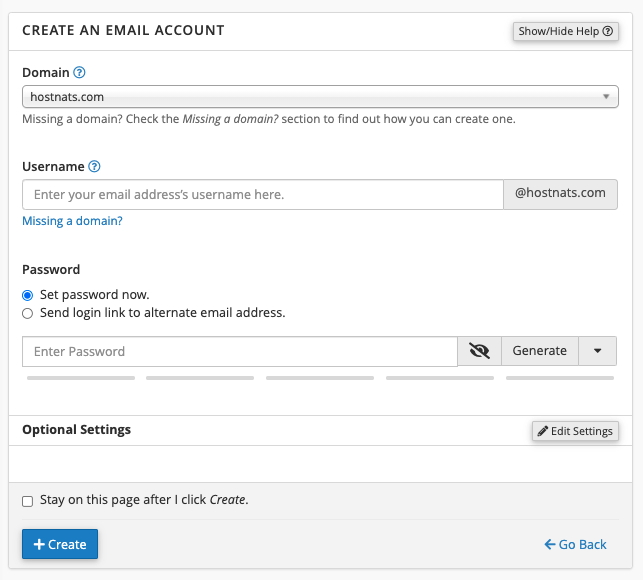Click the help icon beside Domain
The image size is (643, 580).
pos(79,73)
